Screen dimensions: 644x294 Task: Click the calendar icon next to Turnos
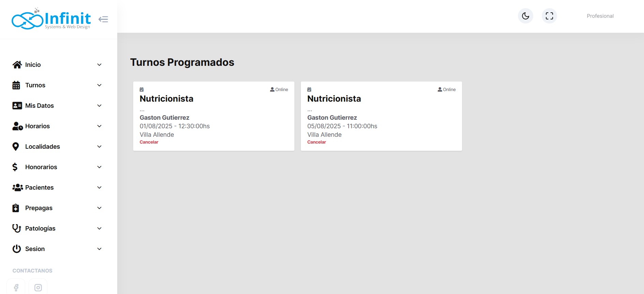[x=16, y=85]
